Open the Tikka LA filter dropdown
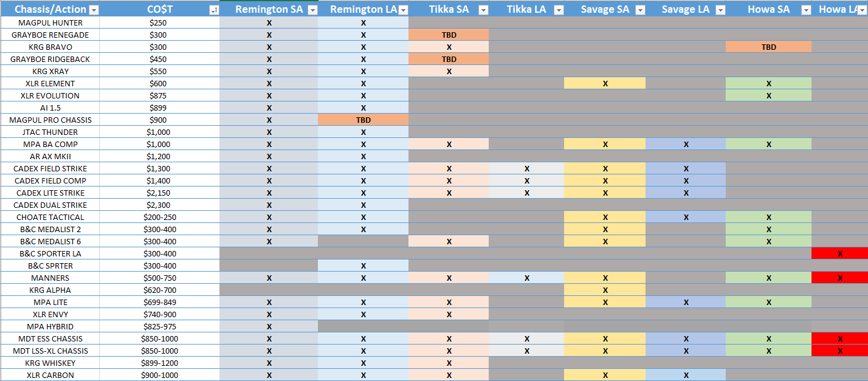The width and height of the screenshot is (868, 381). tap(557, 10)
